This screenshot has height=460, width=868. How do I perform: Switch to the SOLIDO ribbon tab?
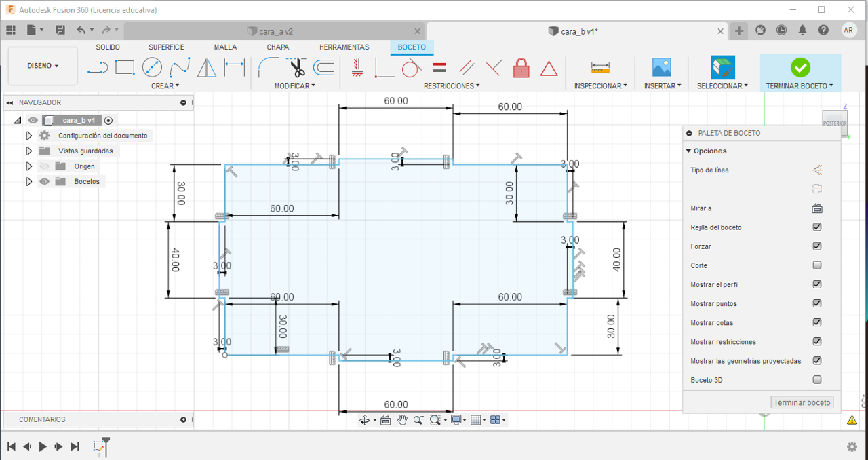pos(108,47)
